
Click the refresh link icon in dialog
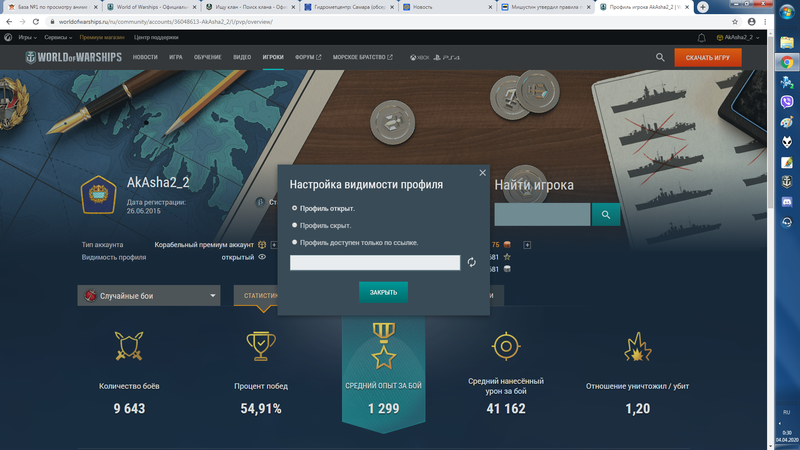click(471, 262)
